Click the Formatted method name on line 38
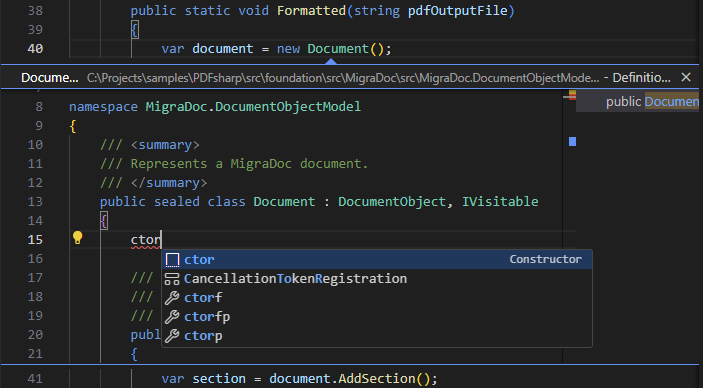The image size is (703, 388). pos(311,10)
